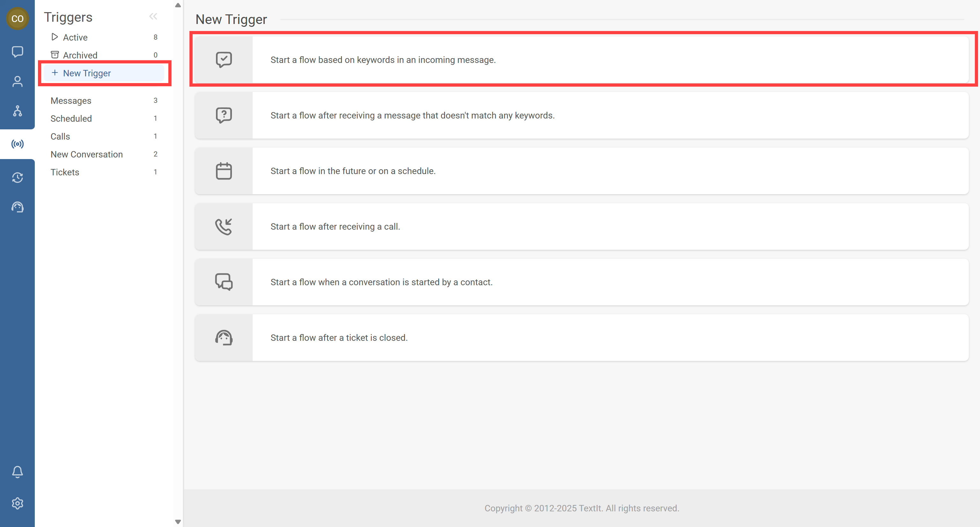This screenshot has height=527, width=980.
Task: Show Archived triggers list
Action: 80,55
